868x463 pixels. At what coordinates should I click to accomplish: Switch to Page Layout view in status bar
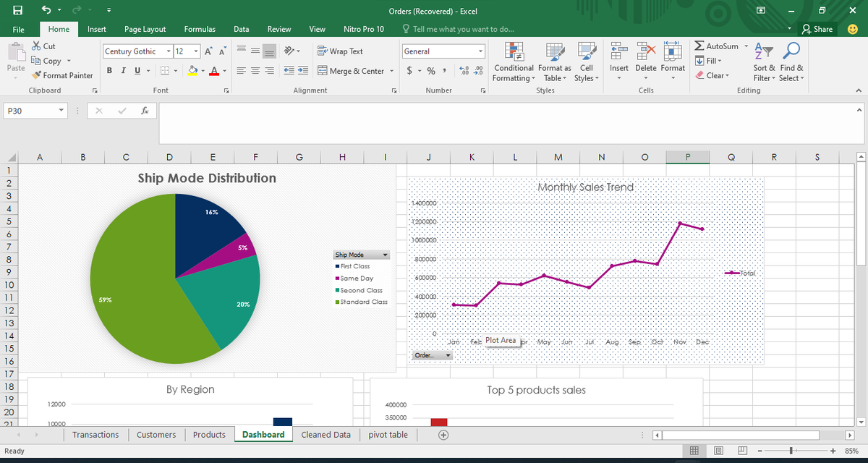tap(720, 451)
